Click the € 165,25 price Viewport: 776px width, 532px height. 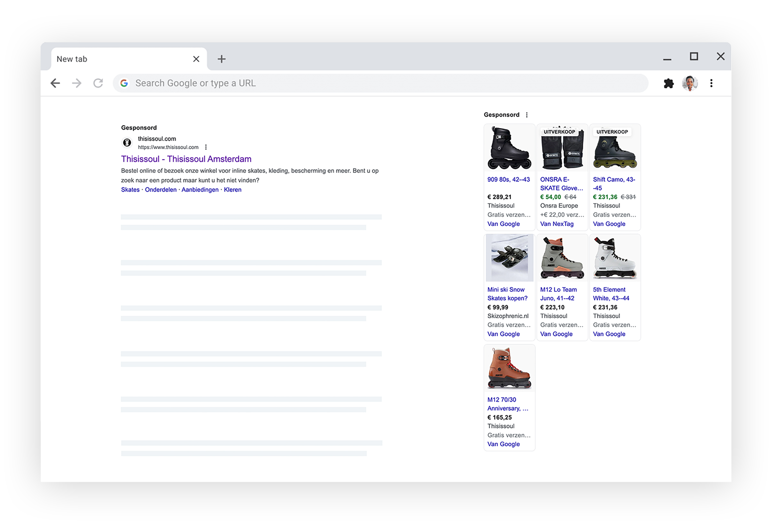(499, 418)
